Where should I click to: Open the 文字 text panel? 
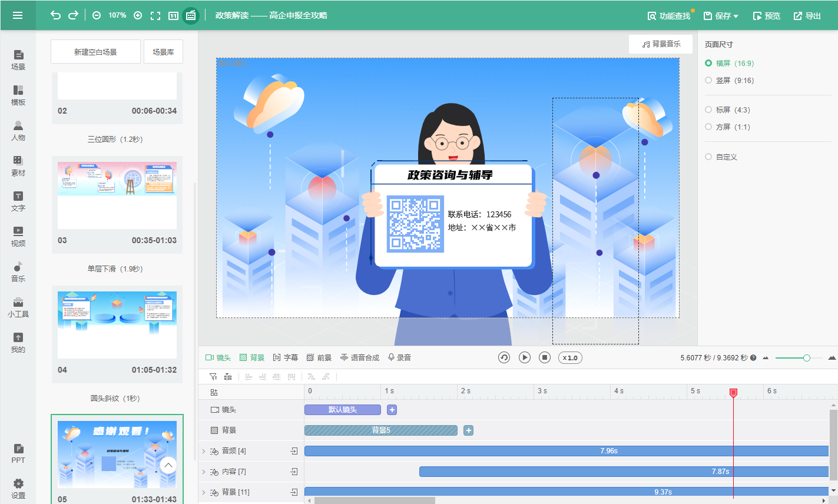(18, 201)
